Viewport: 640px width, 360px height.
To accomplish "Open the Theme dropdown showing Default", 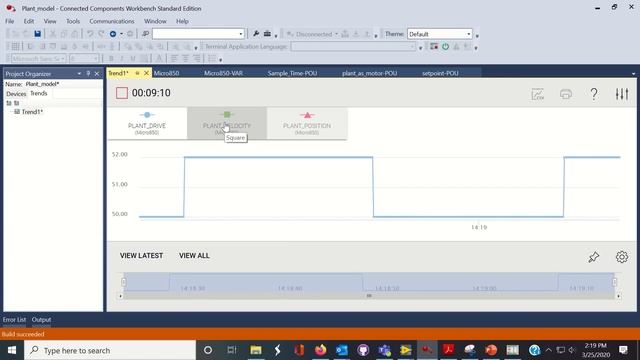I will [469, 34].
